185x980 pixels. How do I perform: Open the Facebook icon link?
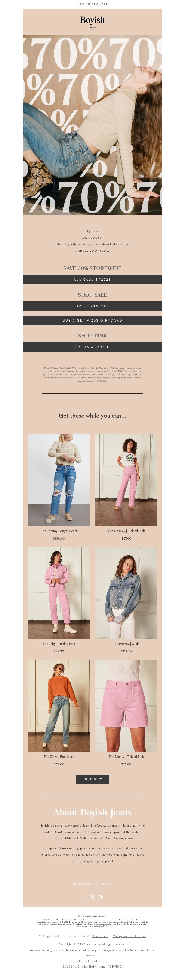(x=84, y=897)
